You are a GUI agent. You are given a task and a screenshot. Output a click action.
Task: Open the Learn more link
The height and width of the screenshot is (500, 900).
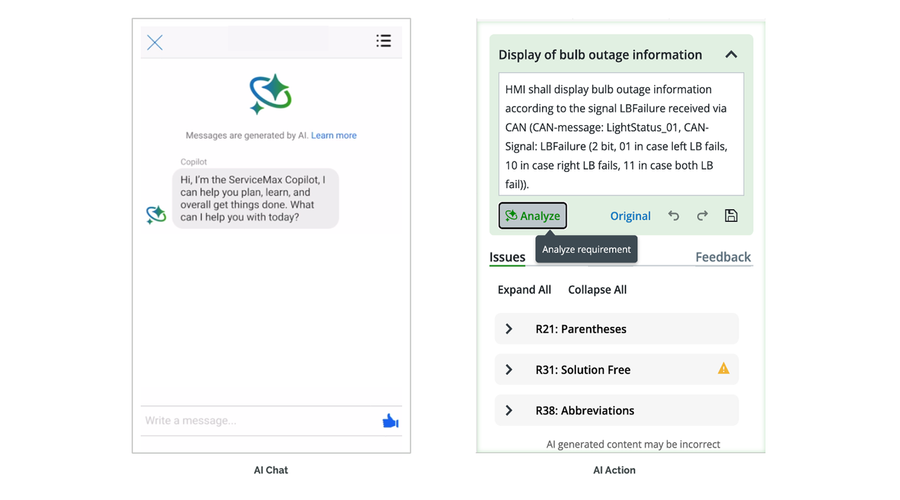(x=333, y=135)
